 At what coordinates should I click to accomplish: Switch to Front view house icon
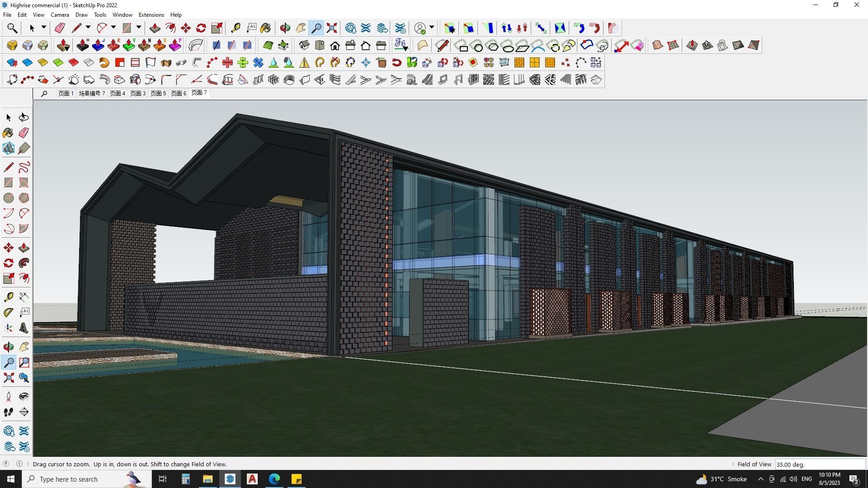click(335, 45)
